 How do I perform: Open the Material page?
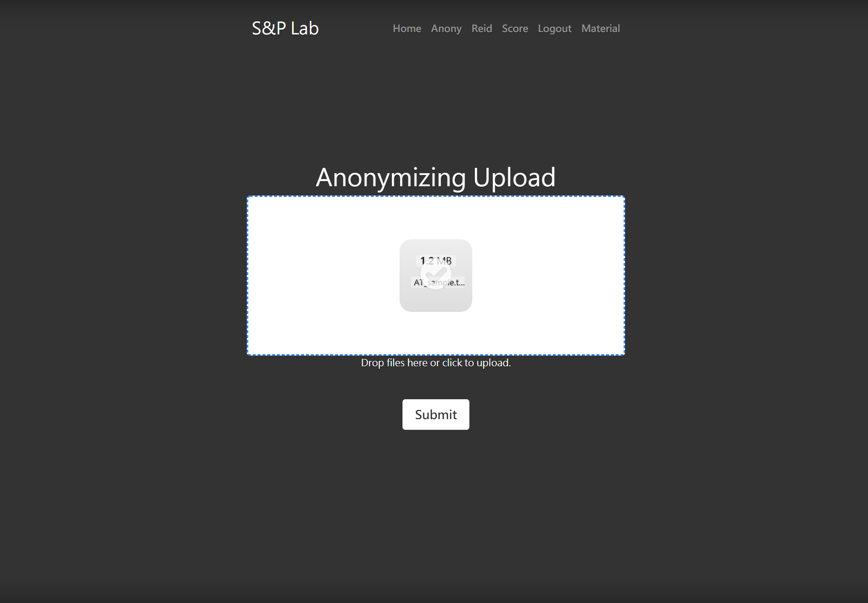(600, 29)
